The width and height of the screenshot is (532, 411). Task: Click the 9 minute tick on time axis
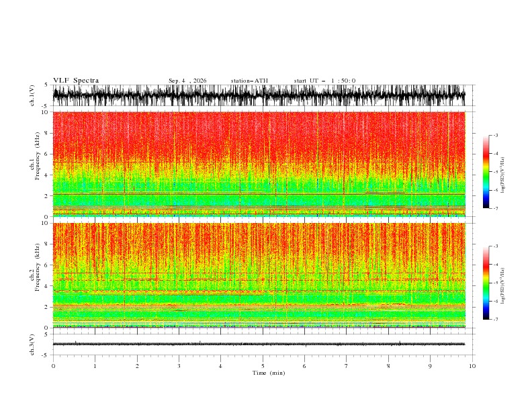point(430,366)
